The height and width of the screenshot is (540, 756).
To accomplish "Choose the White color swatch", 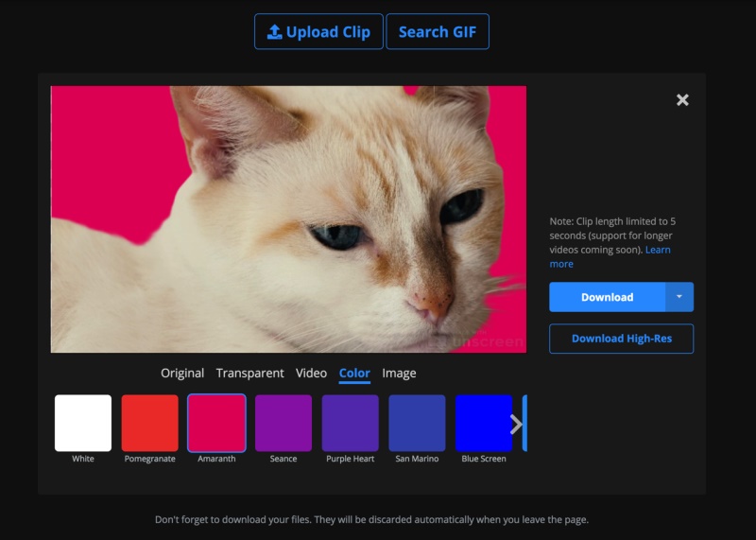I will (x=83, y=424).
